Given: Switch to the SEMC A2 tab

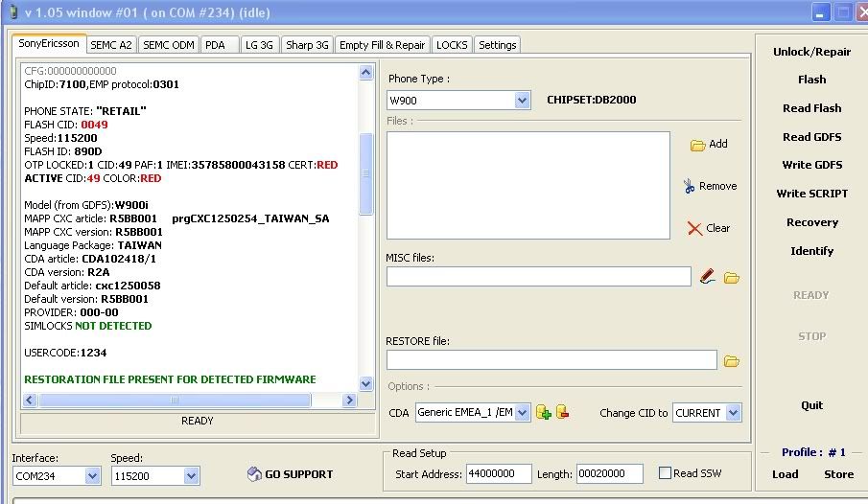Looking at the screenshot, I should (111, 45).
